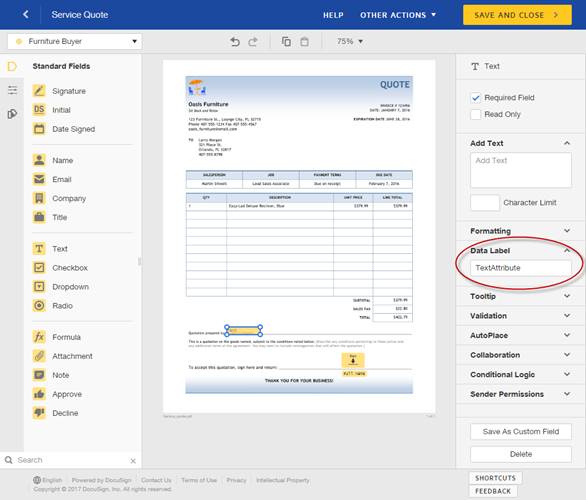Open the Help menu item
Screen dimensions: 586x500
(x=333, y=15)
